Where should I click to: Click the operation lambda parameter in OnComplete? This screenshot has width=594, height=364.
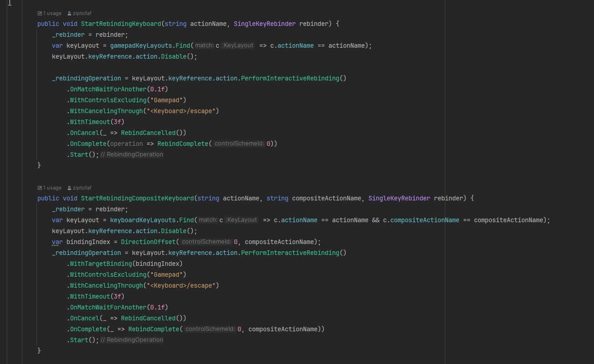[x=126, y=144]
